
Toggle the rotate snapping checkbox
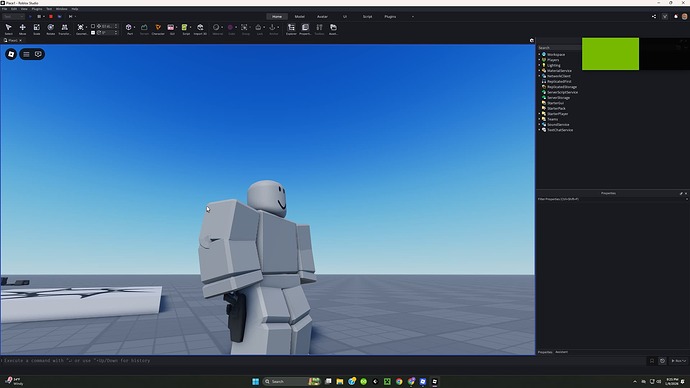[x=93, y=33]
